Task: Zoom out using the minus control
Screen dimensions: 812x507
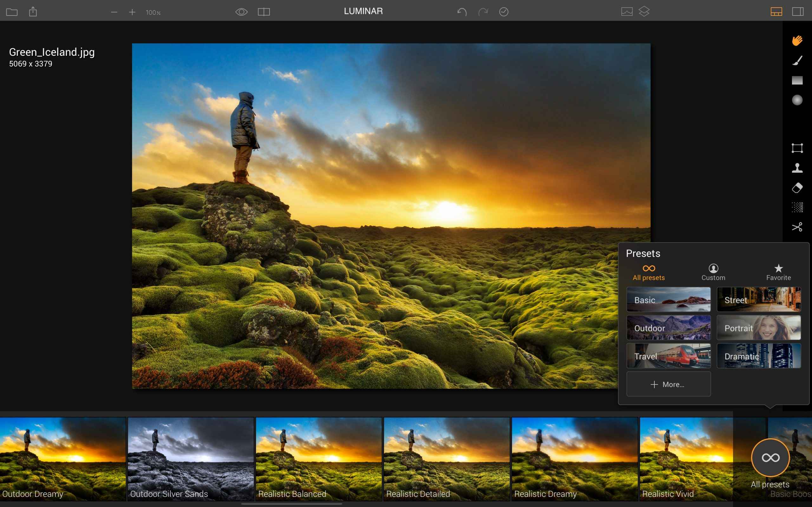Action: point(114,12)
